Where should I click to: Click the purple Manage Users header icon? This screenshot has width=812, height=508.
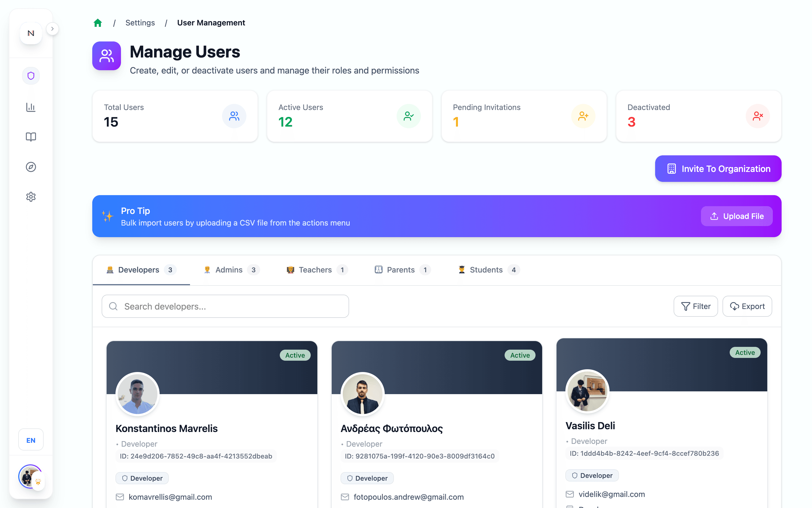tap(107, 56)
